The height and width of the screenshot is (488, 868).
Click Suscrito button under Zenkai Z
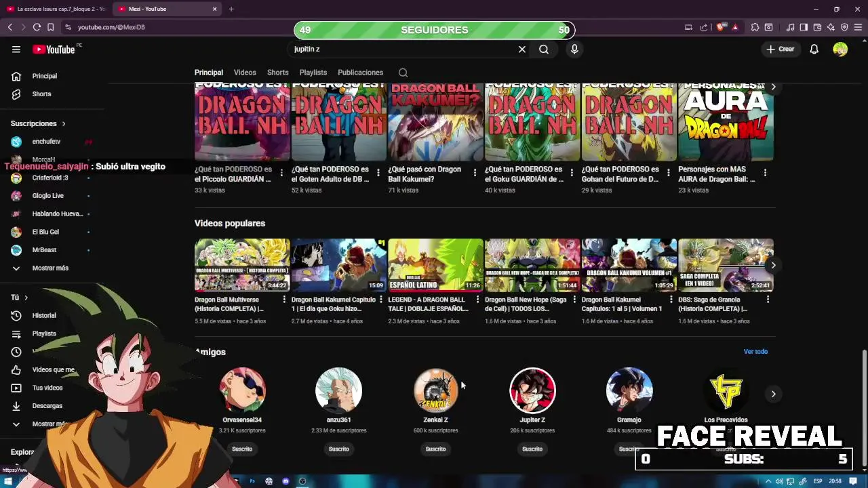pos(435,449)
